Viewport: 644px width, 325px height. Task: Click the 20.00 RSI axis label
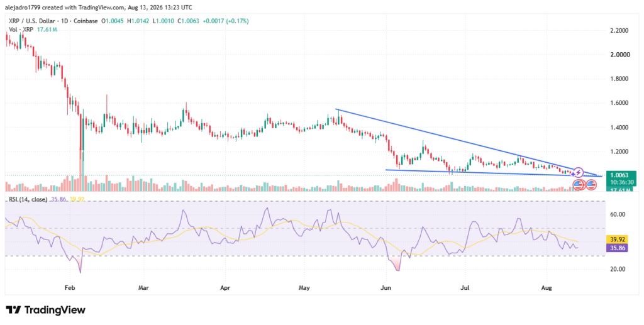[x=618, y=269]
